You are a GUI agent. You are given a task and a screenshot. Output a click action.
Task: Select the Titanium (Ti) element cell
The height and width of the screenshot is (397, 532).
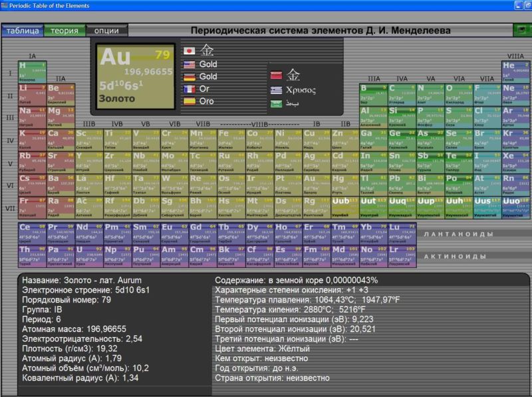[118, 140]
